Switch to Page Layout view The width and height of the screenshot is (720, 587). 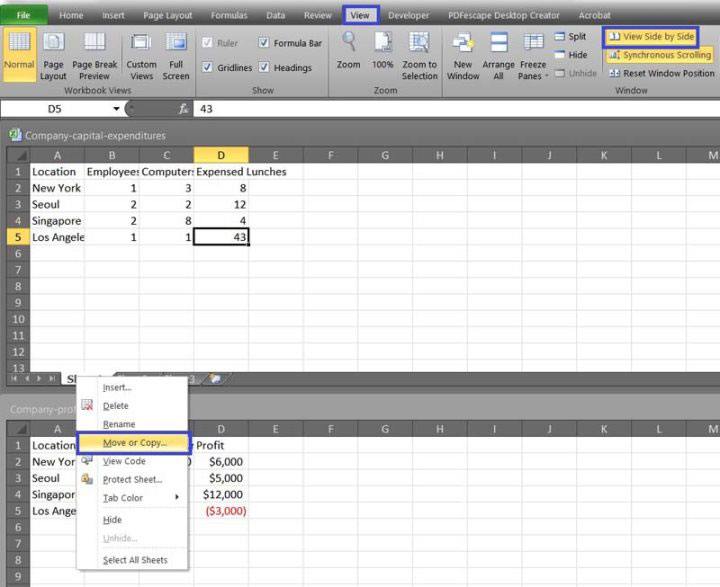coord(53,56)
